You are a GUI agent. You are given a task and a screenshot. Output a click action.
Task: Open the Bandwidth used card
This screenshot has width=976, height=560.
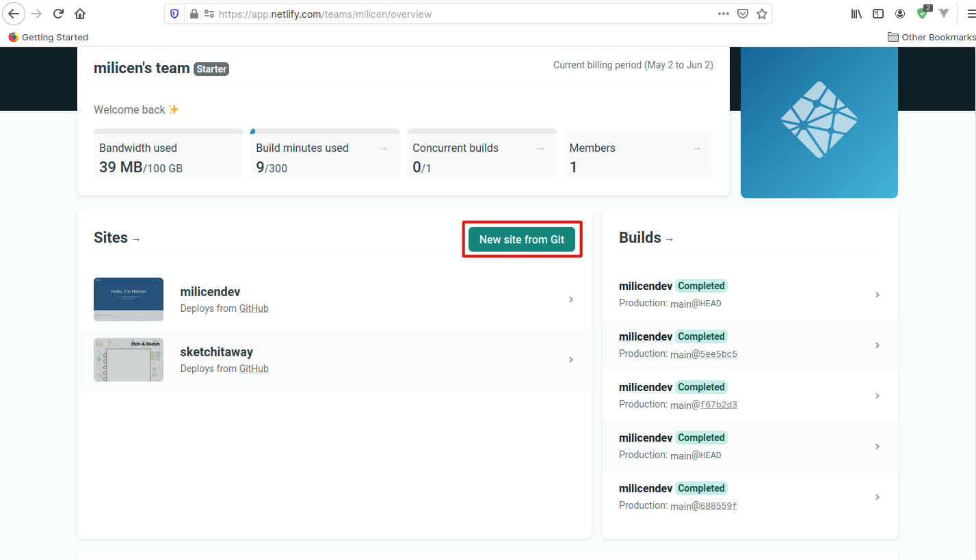[x=168, y=154]
